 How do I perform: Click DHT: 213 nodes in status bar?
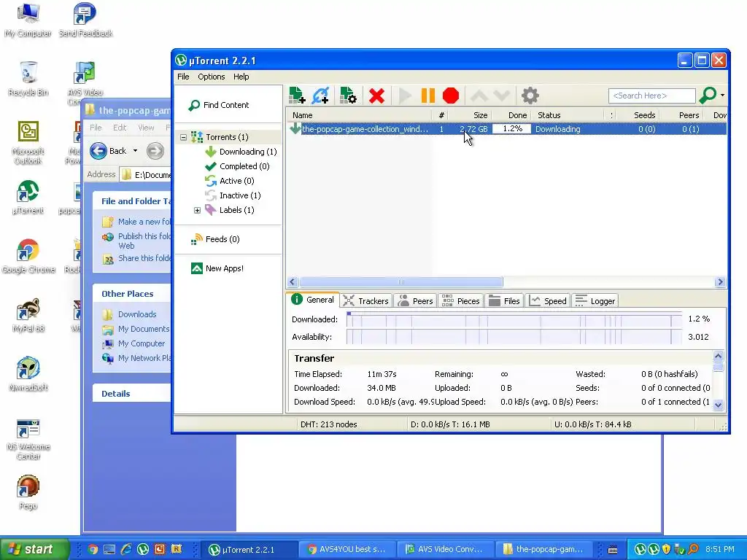(329, 424)
